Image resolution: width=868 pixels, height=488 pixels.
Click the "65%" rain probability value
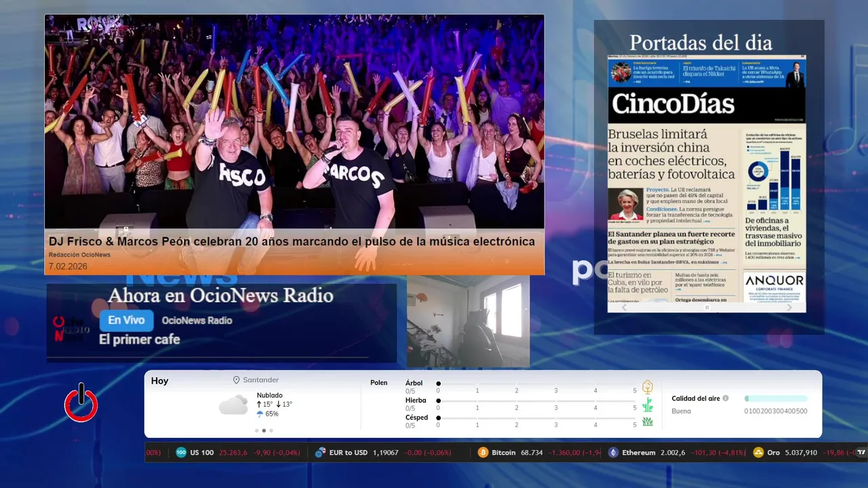[x=272, y=414]
